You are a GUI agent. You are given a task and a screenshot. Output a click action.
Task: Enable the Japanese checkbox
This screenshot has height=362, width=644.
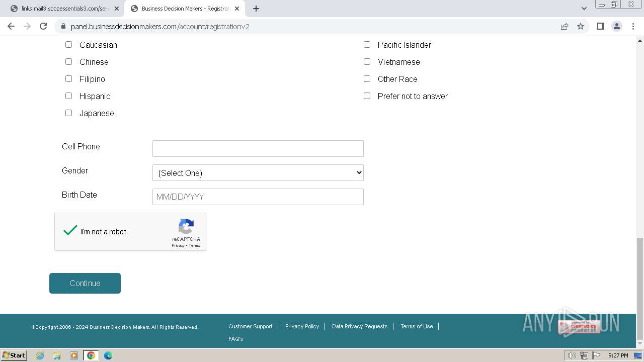(68, 113)
